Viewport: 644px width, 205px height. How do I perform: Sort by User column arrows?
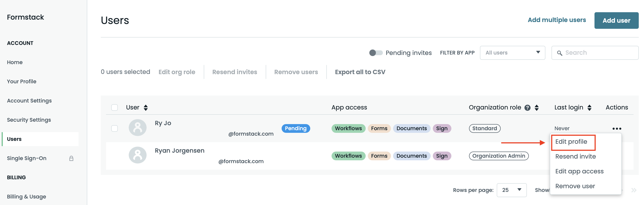pos(146,108)
